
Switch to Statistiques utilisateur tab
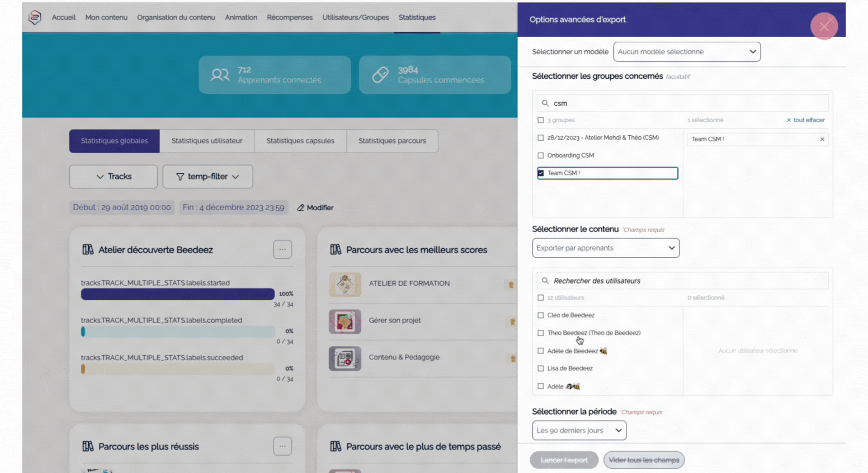coord(207,141)
